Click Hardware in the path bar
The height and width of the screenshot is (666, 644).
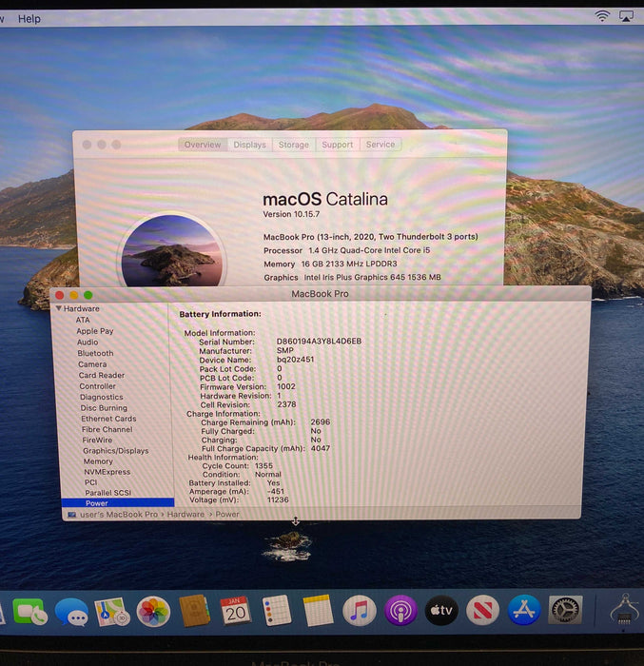point(185,515)
